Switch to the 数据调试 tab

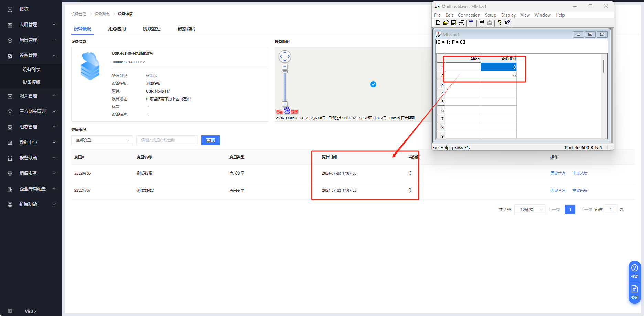186,29
